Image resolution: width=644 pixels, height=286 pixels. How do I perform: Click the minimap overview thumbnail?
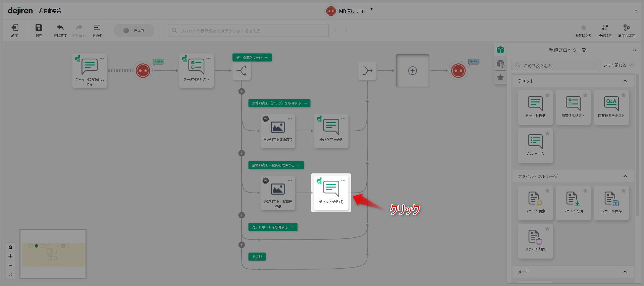[53, 254]
